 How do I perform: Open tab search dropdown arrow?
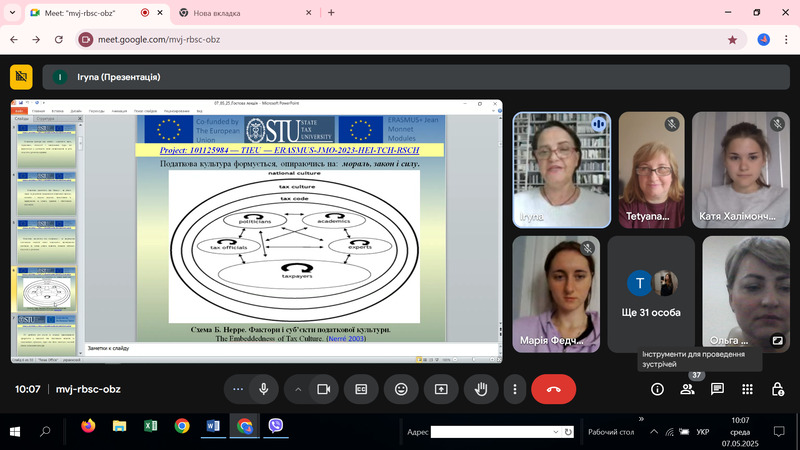click(x=12, y=13)
